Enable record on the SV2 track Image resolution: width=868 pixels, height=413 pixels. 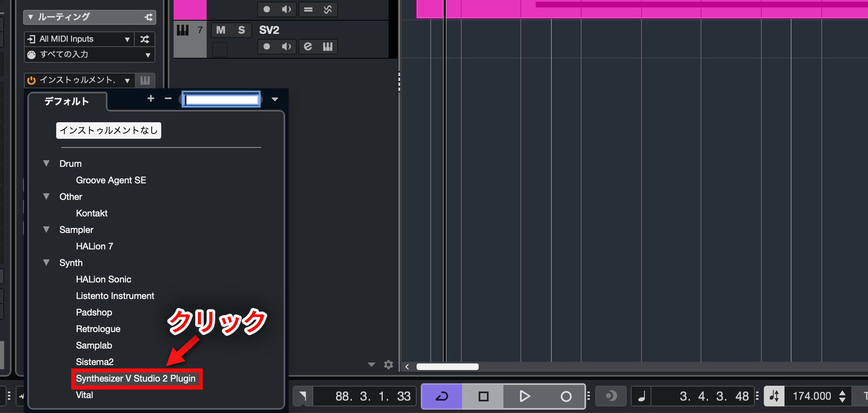[x=267, y=47]
